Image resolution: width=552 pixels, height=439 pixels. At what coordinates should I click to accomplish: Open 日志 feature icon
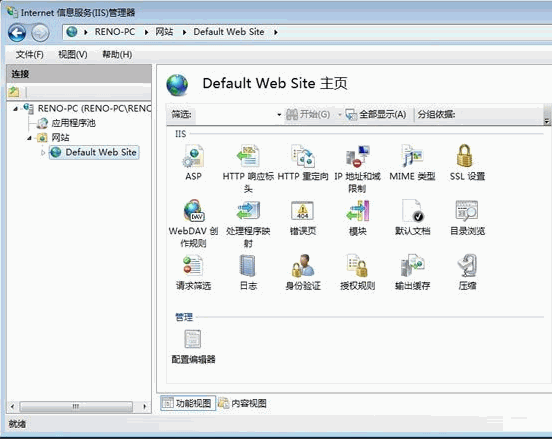point(248,265)
